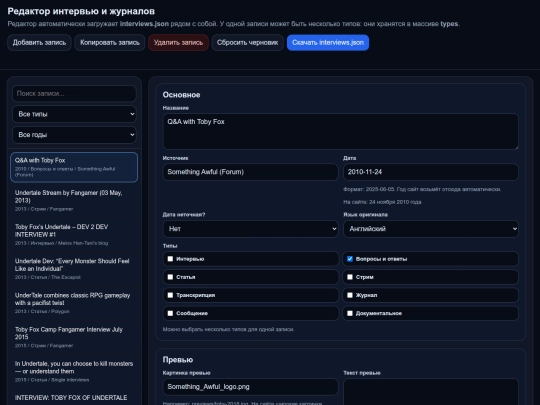Select the DEV 2 DEV INTERVIEW #1 entry
This screenshot has width=540, height=405.
point(74,235)
